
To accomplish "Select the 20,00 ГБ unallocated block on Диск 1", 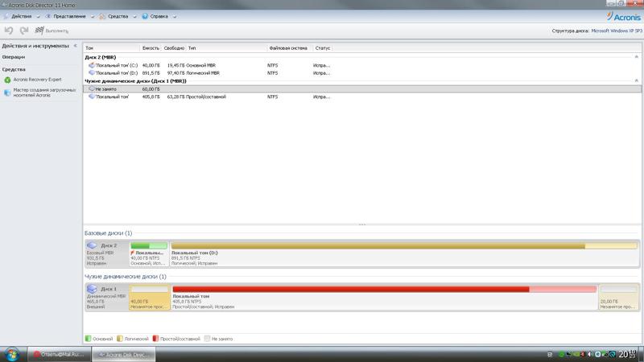I will coord(618,296).
